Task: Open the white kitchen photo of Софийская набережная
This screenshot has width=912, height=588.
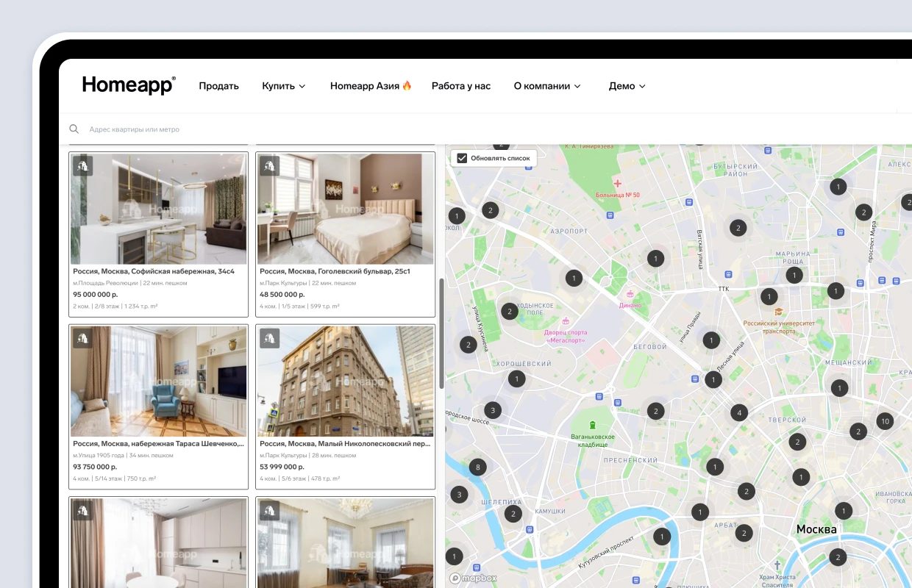Action: [x=158, y=209]
